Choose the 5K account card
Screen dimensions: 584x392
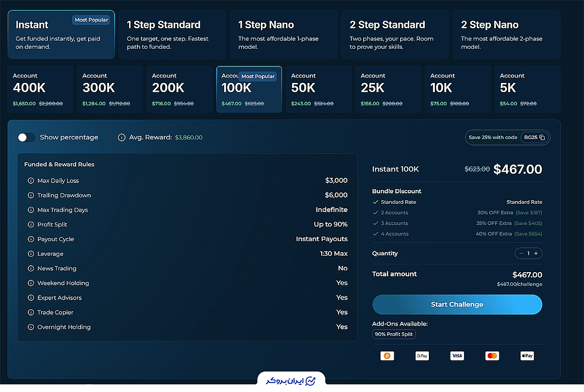(x=527, y=89)
